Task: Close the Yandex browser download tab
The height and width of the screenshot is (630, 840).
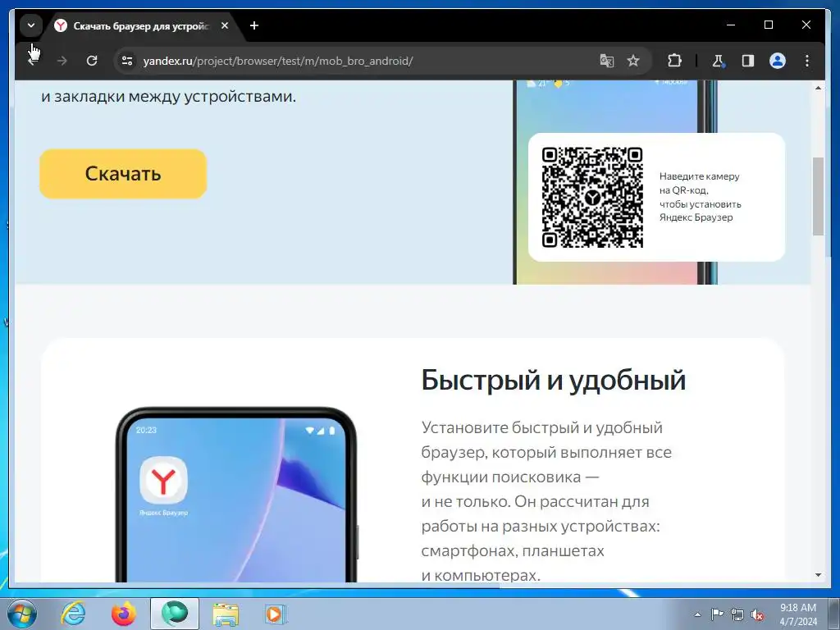Action: tap(225, 25)
